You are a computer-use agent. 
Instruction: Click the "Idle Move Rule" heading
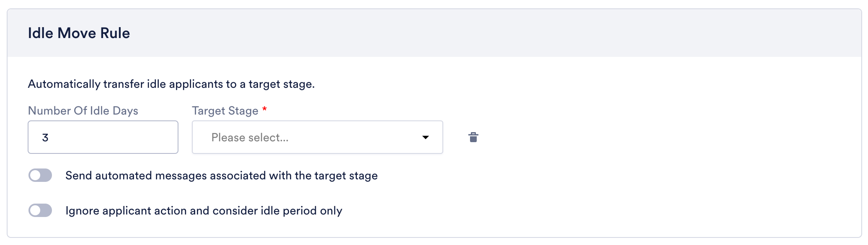point(79,33)
